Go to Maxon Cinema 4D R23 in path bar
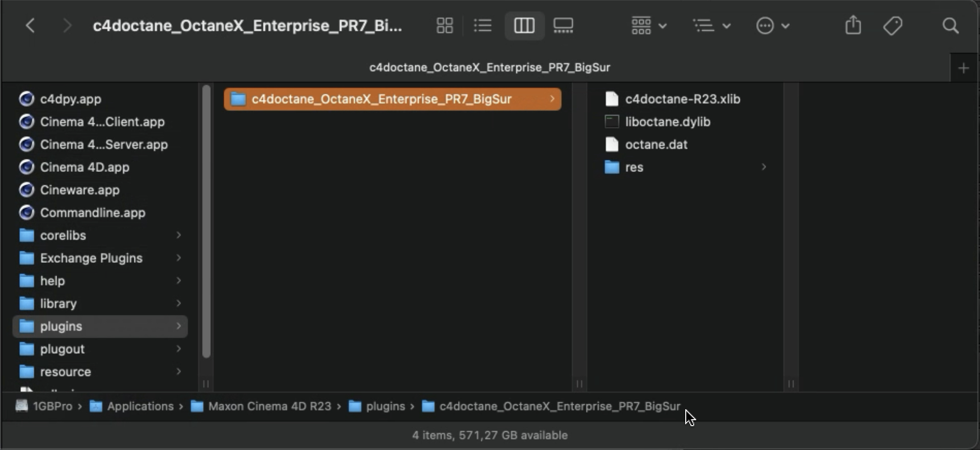The width and height of the screenshot is (980, 450). (261, 406)
